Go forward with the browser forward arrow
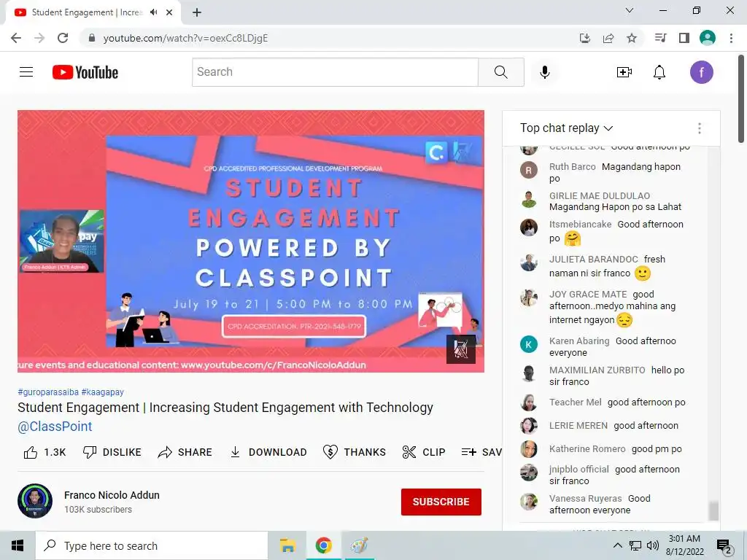The image size is (747, 560). (x=39, y=38)
